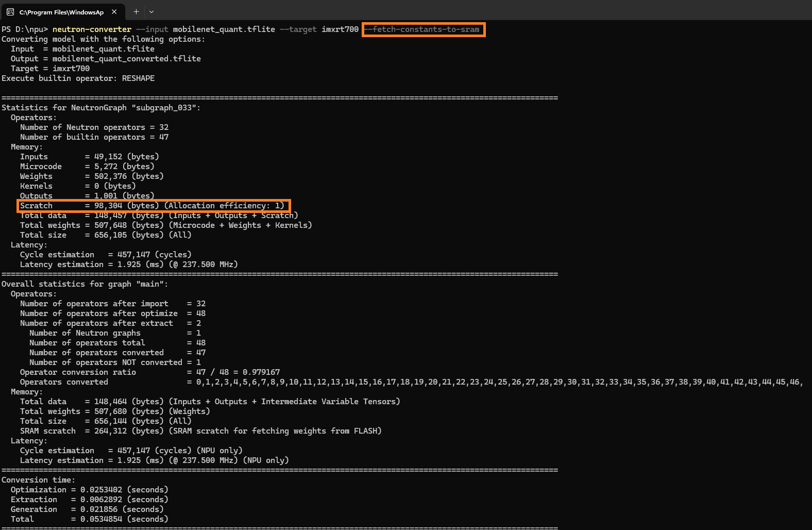This screenshot has height=530, width=812.
Task: Click the Total weights = 507,680 (bytes) line
Action: 115,411
